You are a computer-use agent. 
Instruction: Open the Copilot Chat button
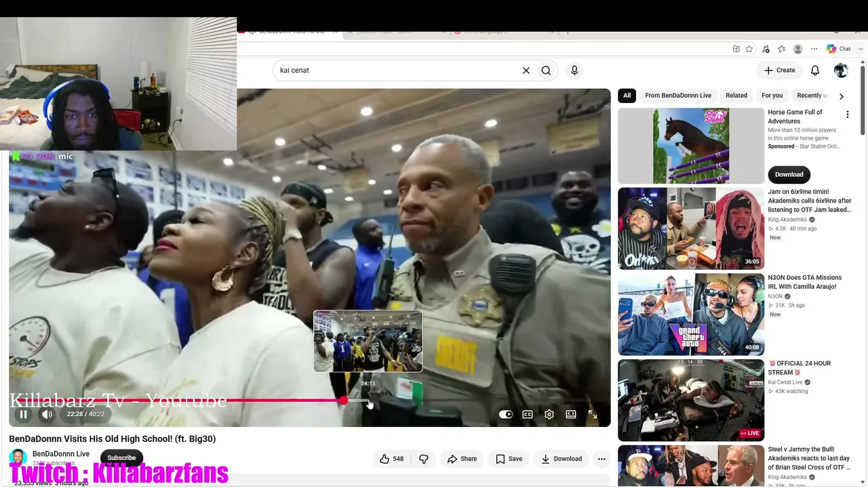pos(839,49)
